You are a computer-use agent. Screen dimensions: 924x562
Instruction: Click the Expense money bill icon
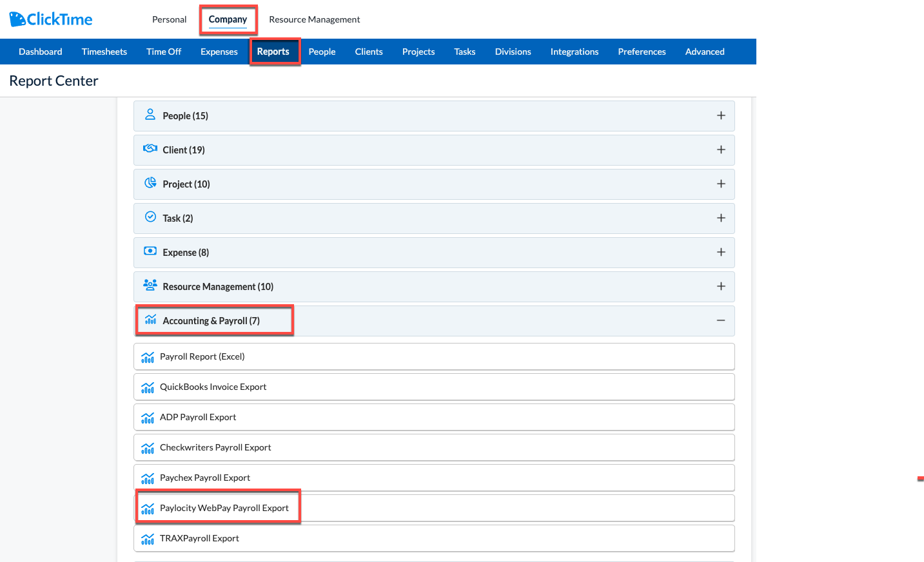(x=150, y=251)
